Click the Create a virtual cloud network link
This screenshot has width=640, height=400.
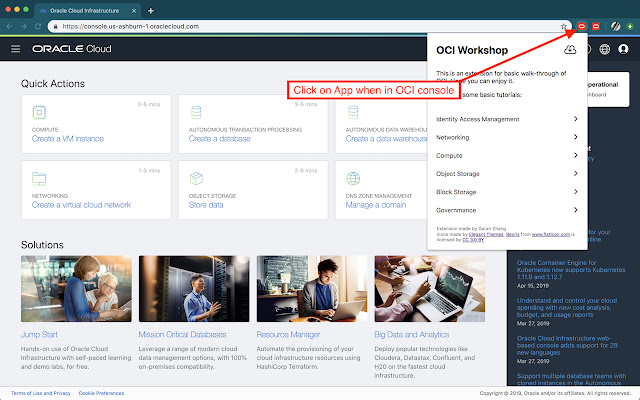[81, 205]
